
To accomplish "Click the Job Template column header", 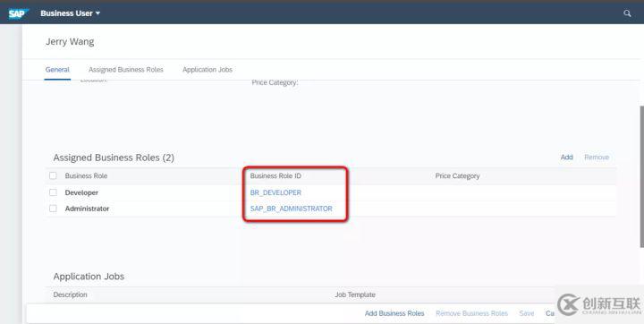I will point(355,294).
